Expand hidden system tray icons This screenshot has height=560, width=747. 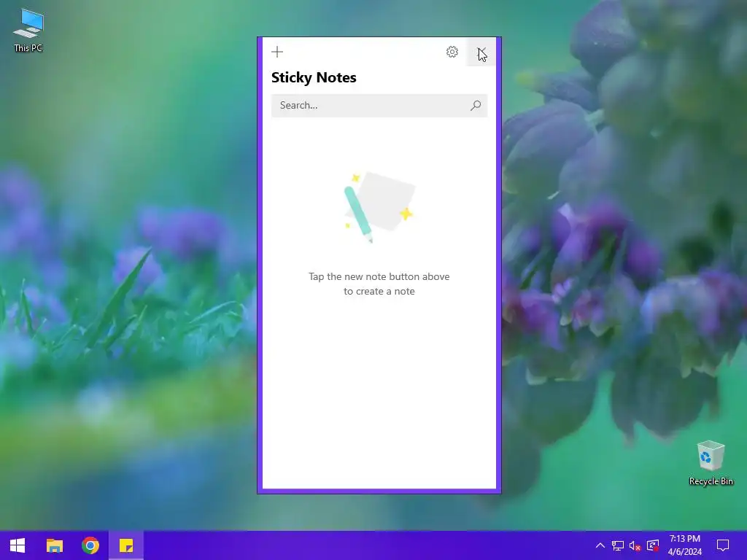(x=600, y=545)
